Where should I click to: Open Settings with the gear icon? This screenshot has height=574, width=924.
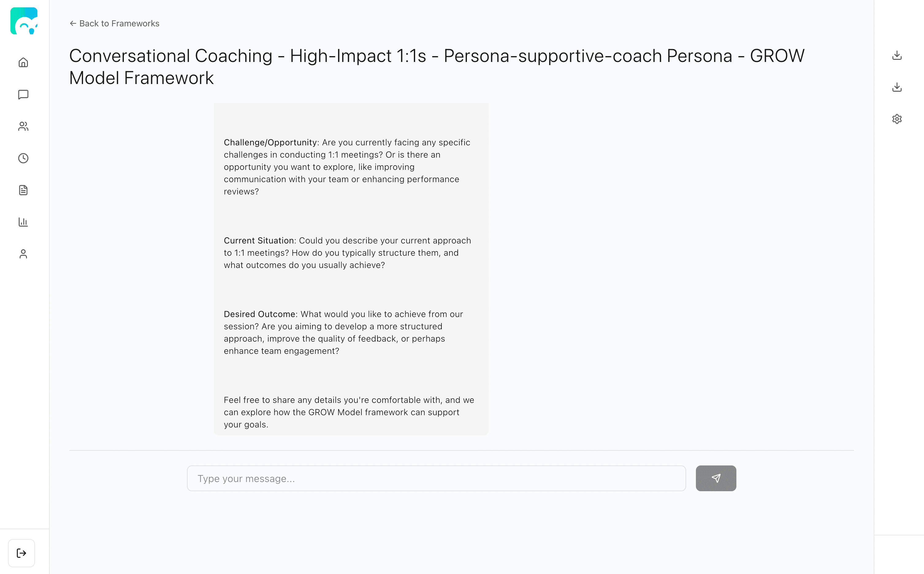[897, 119]
